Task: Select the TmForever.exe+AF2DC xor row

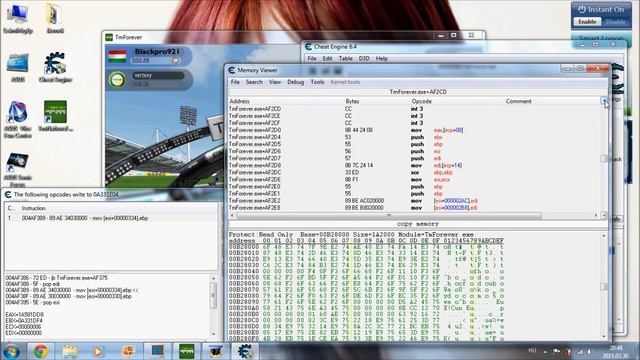Action: pos(414,173)
